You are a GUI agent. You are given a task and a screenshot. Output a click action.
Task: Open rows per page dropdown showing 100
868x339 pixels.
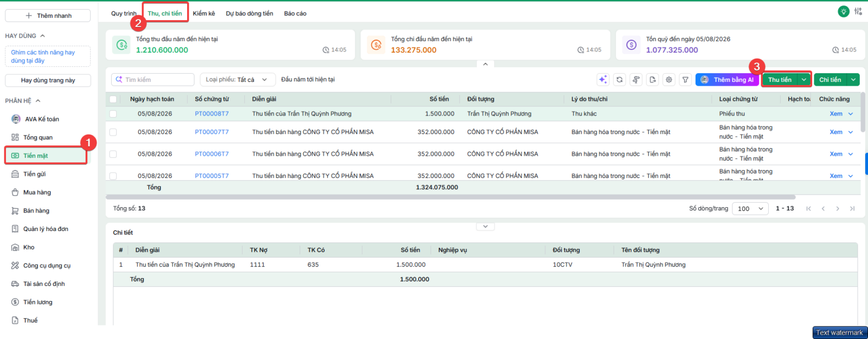click(750, 209)
